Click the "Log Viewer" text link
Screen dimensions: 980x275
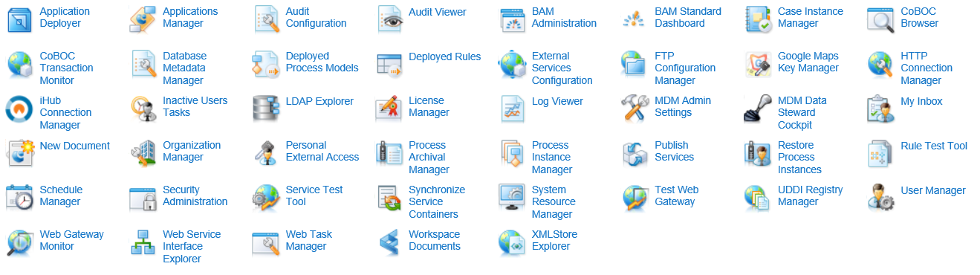(557, 101)
